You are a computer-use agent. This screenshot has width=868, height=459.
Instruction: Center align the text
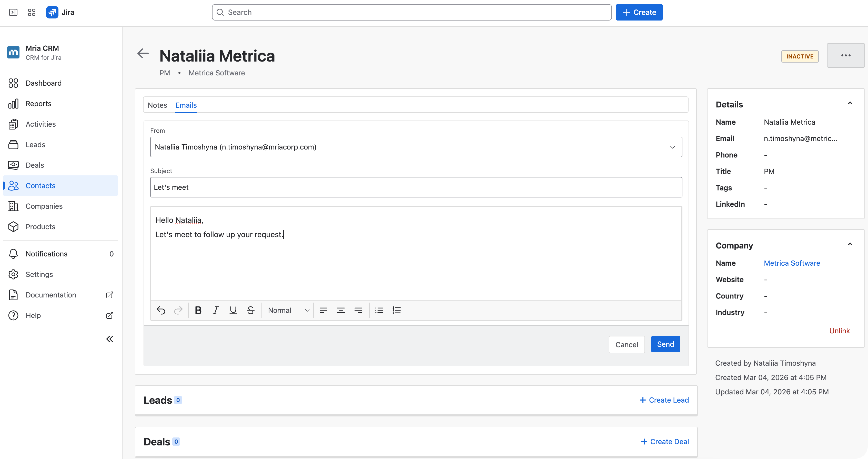click(x=341, y=310)
